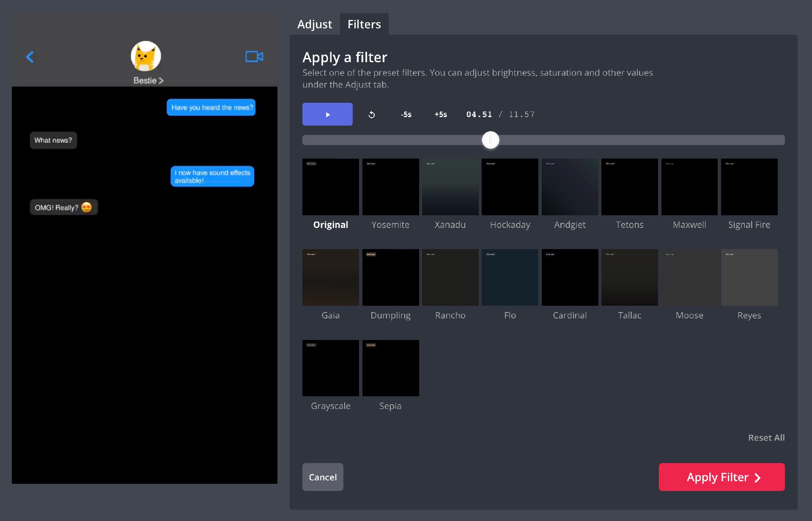Select the Sepia filter thumbnail

(391, 367)
